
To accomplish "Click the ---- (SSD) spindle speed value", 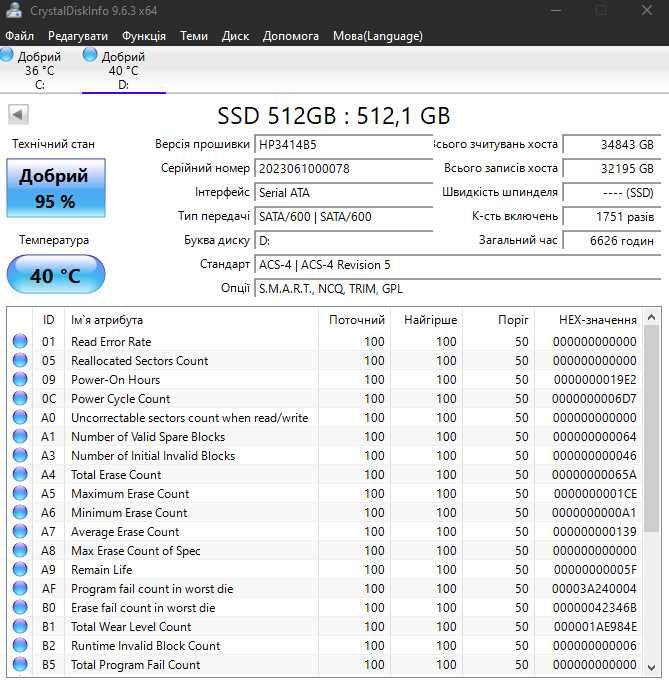I will pyautogui.click(x=612, y=192).
